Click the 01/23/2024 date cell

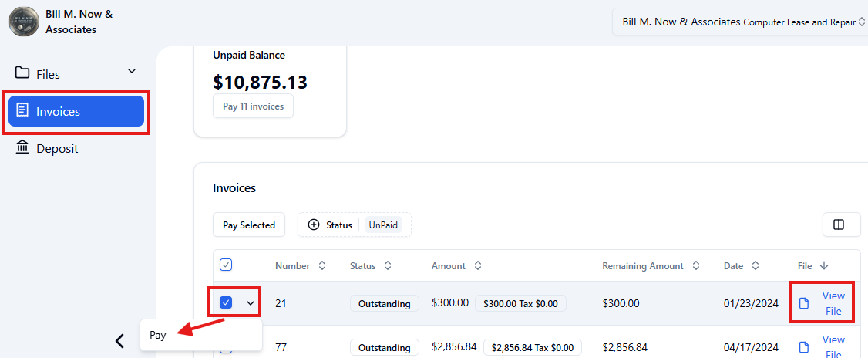(x=751, y=303)
